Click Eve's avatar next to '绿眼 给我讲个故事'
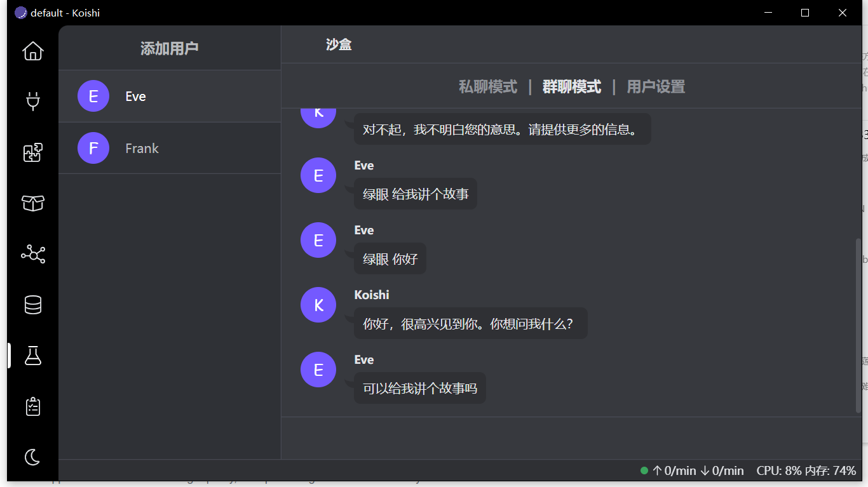Viewport: 868px width, 487px height. coord(318,175)
